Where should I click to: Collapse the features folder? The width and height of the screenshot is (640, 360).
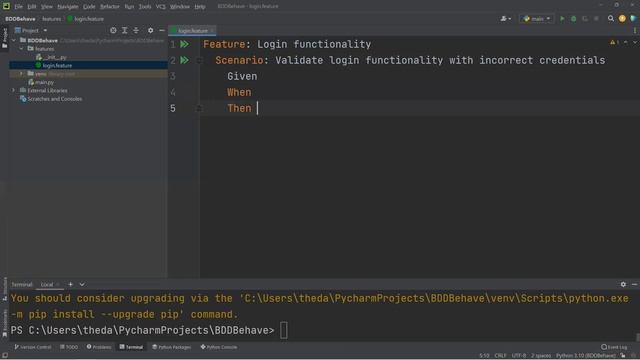click(x=21, y=49)
